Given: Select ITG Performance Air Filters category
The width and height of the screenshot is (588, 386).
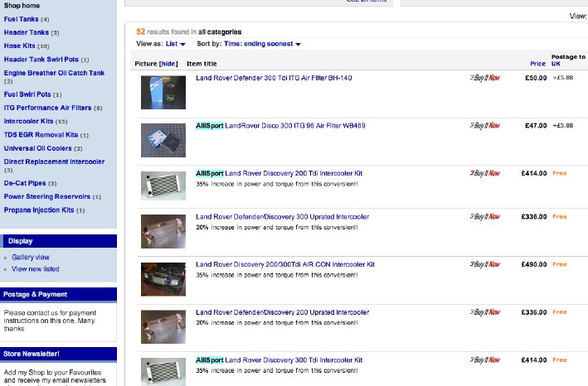Looking at the screenshot, I should click(x=48, y=108).
